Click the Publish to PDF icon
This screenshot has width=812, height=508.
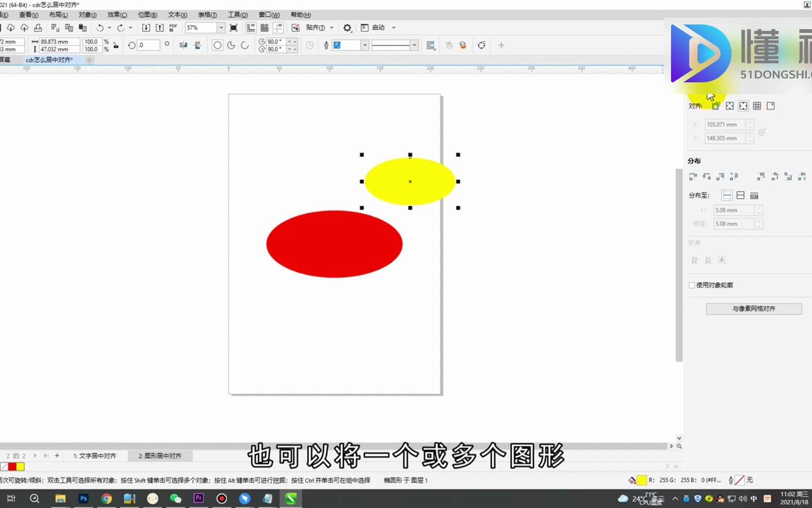click(x=173, y=28)
